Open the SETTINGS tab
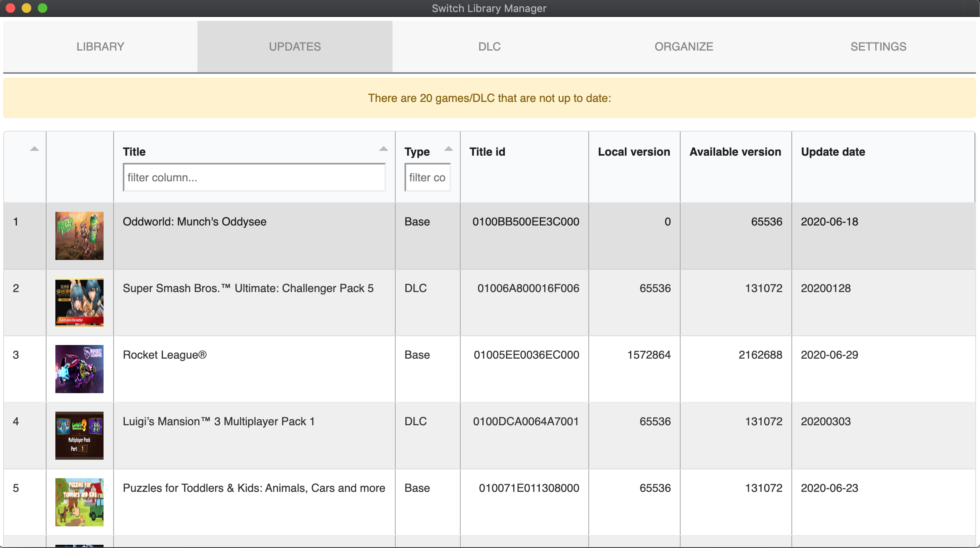The image size is (980, 548). (x=878, y=47)
